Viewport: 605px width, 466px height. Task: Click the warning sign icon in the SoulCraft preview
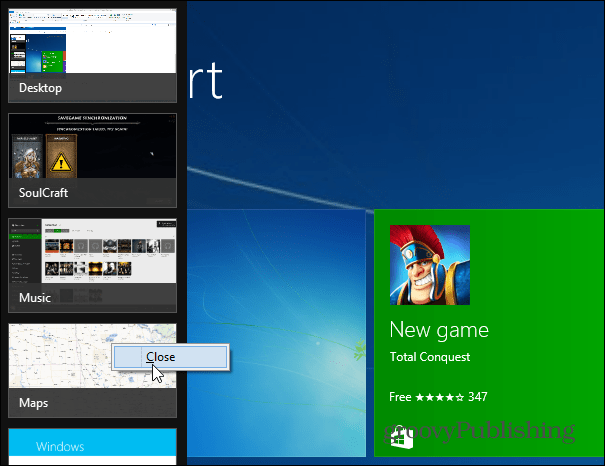click(x=61, y=162)
